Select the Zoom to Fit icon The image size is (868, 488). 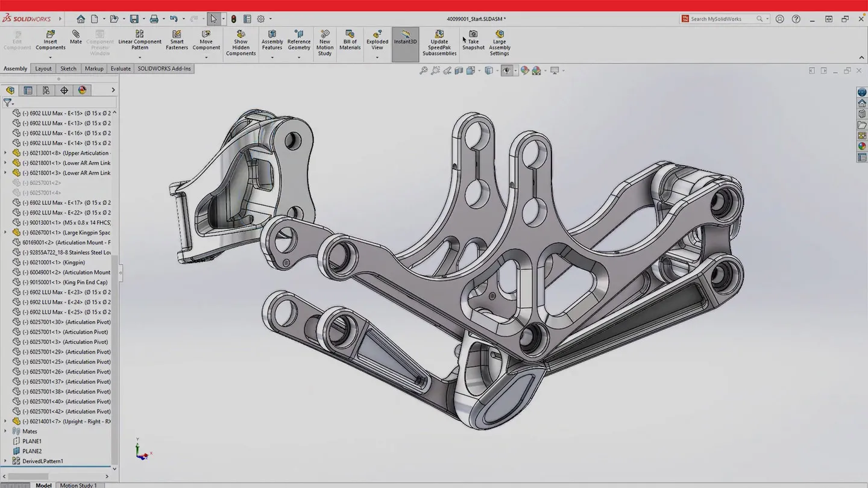click(x=423, y=70)
